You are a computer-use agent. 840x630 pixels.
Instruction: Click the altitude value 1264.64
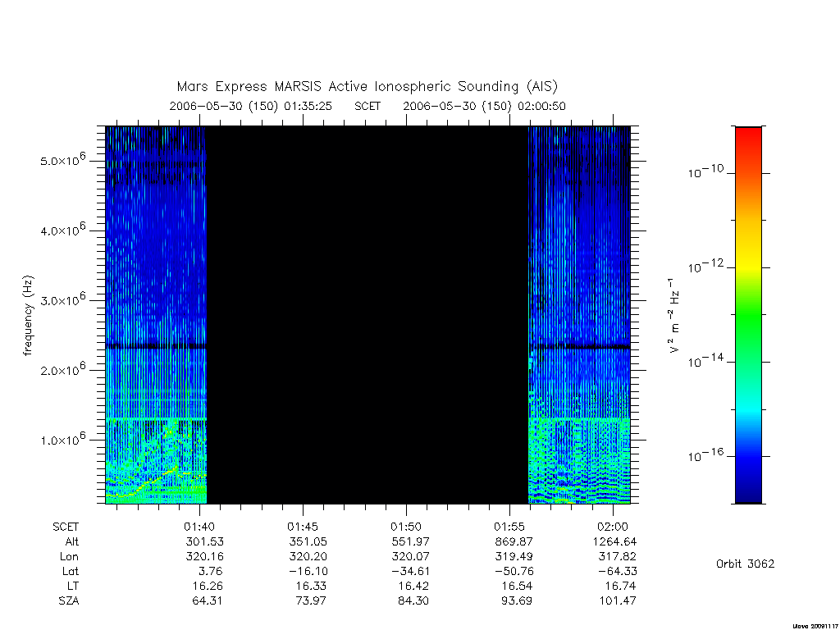[x=614, y=541]
